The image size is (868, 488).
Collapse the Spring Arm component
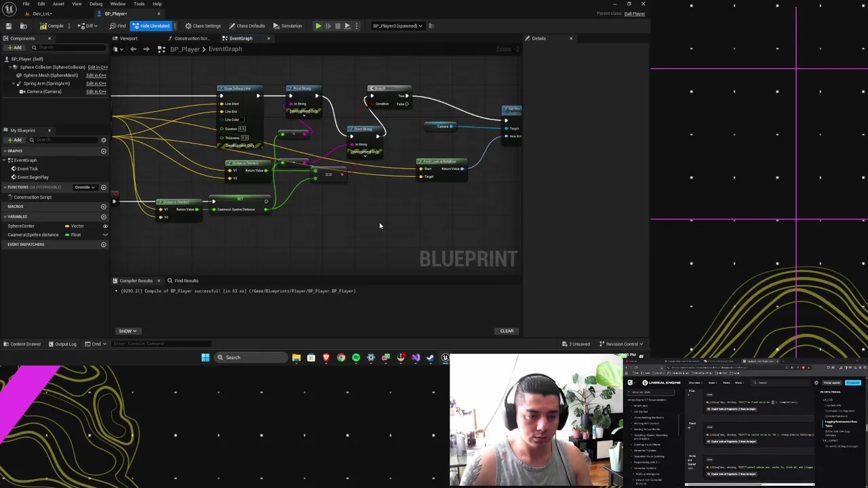click(x=14, y=83)
